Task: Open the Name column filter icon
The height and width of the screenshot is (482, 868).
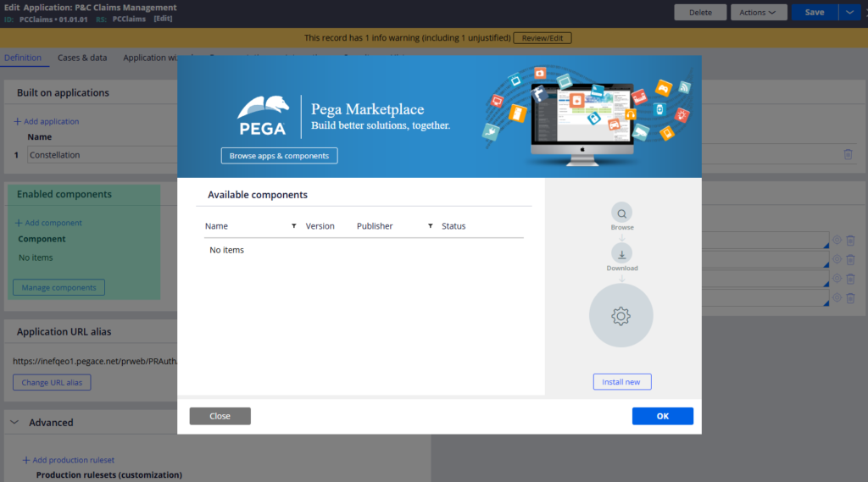Action: pos(294,226)
